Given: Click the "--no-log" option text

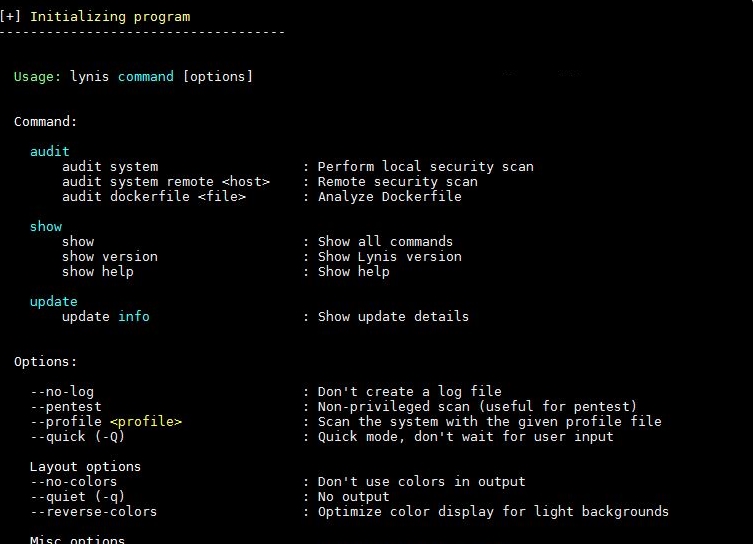Looking at the screenshot, I should click(62, 391).
